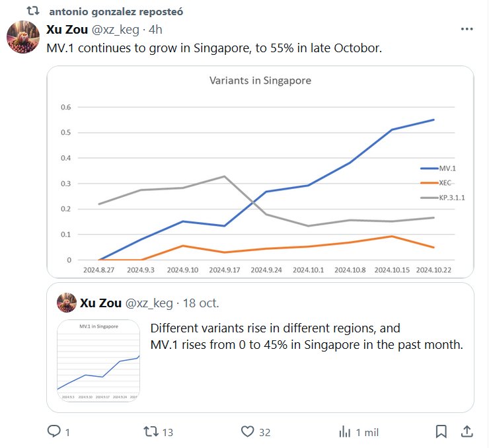
Task: Open quoted tweet's small avatar
Action: (67, 303)
